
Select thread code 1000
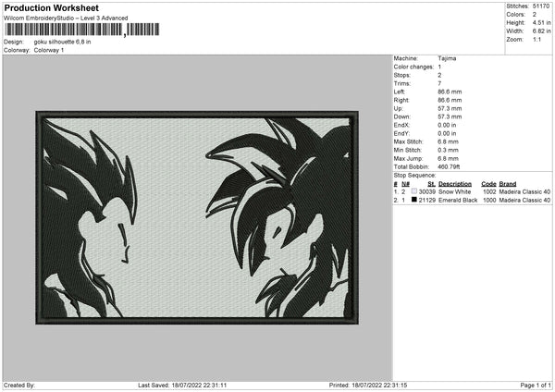[x=489, y=201]
